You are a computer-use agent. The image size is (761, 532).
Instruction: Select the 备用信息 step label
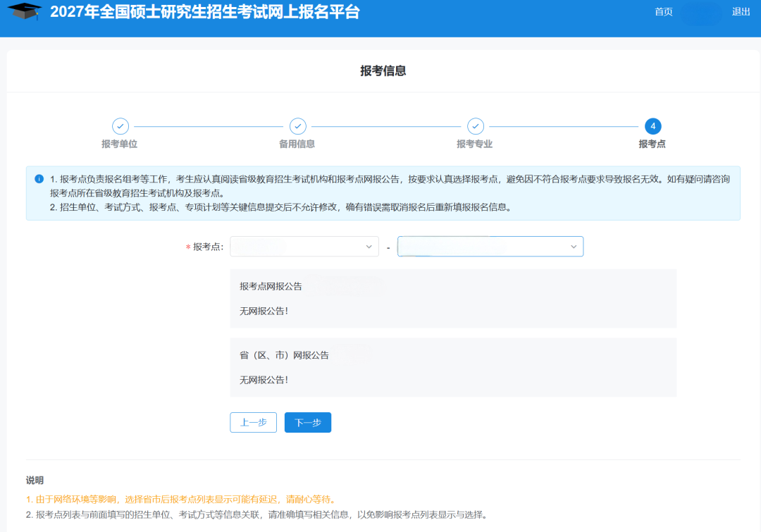297,144
